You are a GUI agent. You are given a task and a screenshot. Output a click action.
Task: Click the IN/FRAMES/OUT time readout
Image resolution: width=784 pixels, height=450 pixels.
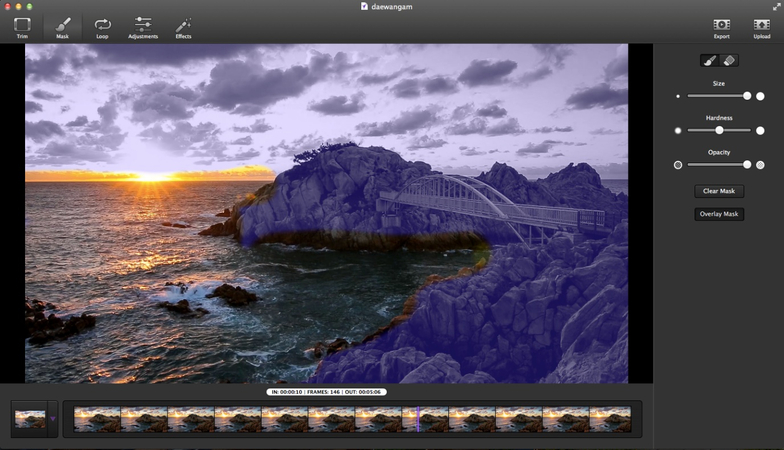326,392
